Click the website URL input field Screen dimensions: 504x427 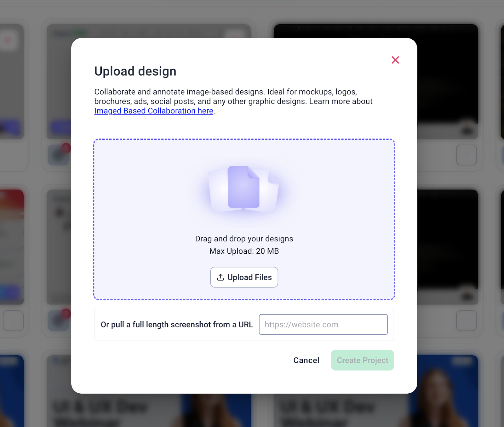click(323, 324)
